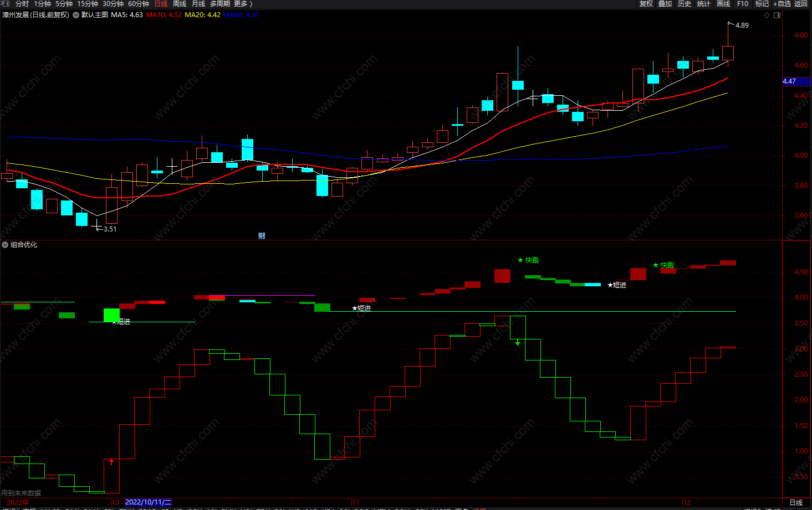Expand the 组合优化 indicator dropdown arrow
Screen dimensions: 812x510
(x=5, y=245)
